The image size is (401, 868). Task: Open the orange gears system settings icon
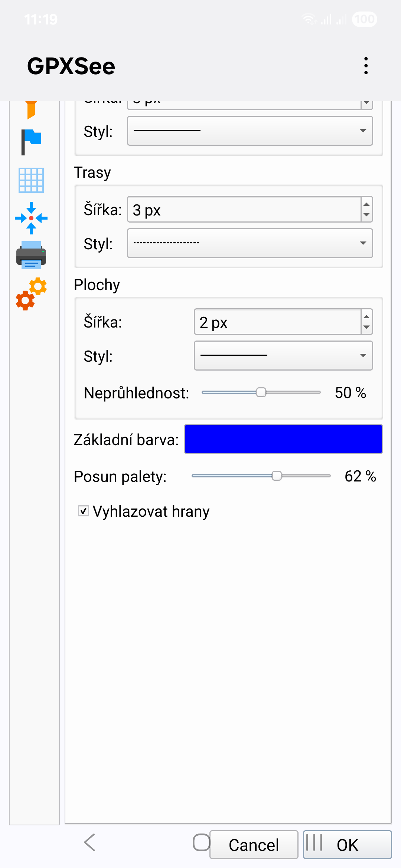31,293
